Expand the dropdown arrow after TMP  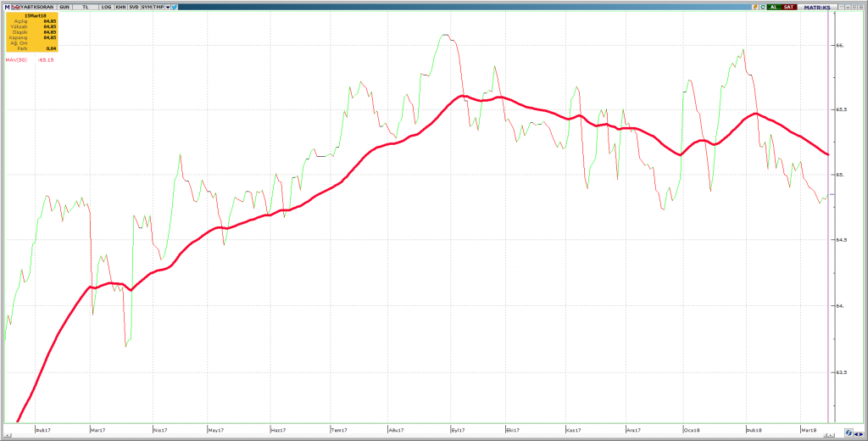point(168,7)
